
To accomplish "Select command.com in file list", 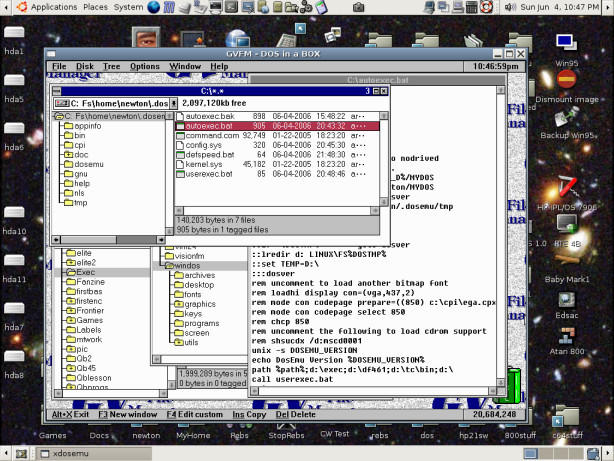I will (x=277, y=136).
